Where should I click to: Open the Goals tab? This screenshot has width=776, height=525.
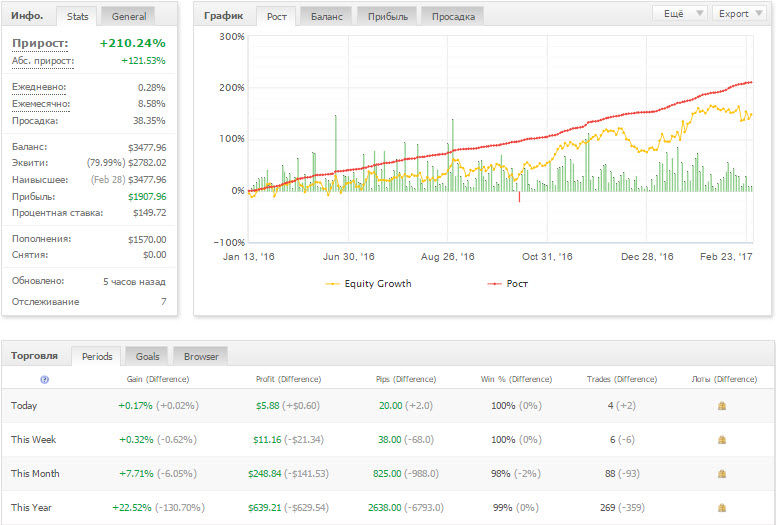pyautogui.click(x=147, y=356)
